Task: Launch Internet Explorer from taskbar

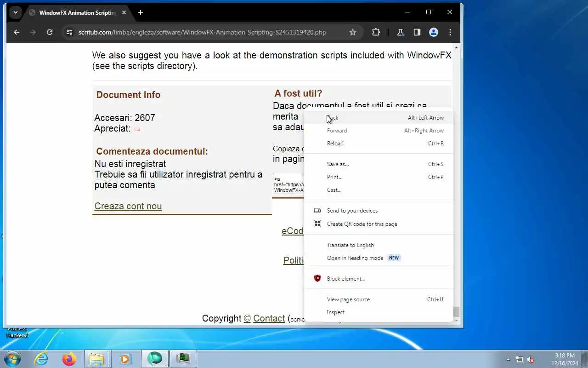Action: pyautogui.click(x=41, y=359)
